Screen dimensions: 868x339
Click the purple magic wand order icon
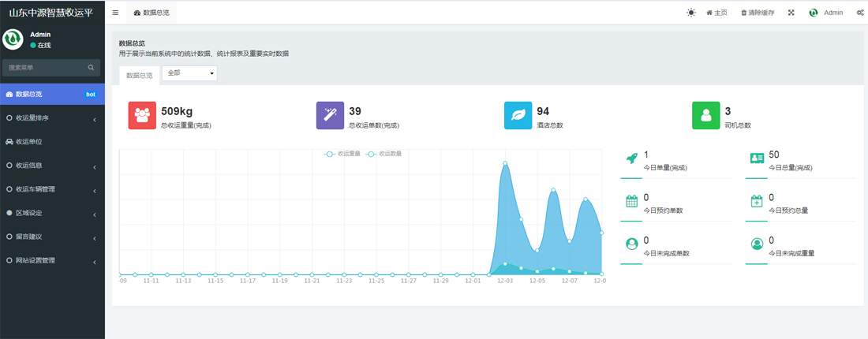(x=330, y=115)
